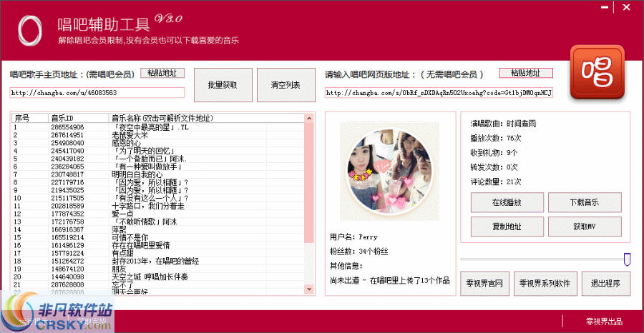Click 尚未出道 upload info text
The image size is (644, 333).
tap(390, 281)
